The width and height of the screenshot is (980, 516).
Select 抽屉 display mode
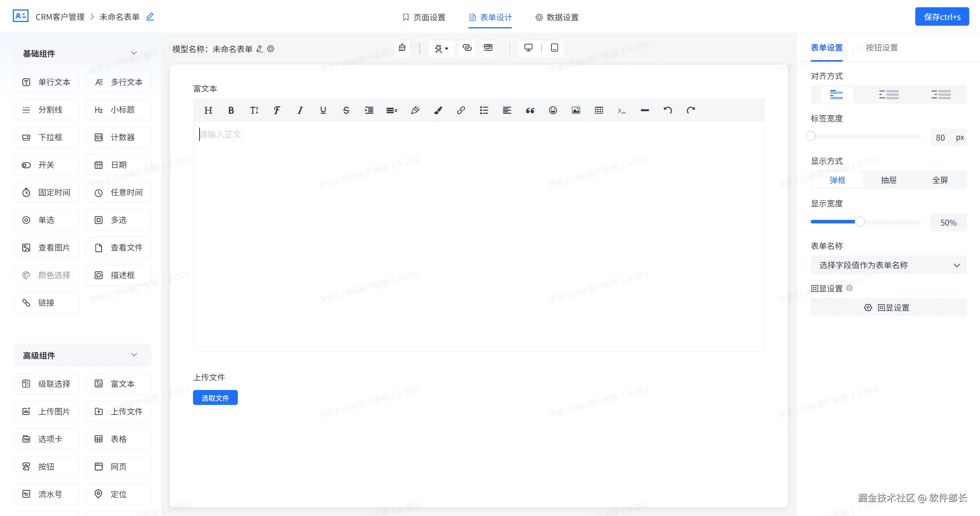point(888,180)
